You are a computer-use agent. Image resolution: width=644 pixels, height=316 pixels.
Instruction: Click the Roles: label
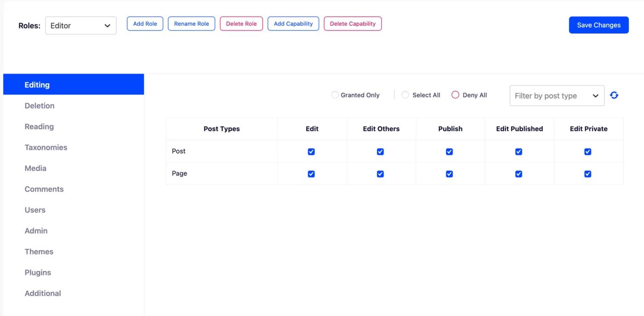click(x=29, y=26)
